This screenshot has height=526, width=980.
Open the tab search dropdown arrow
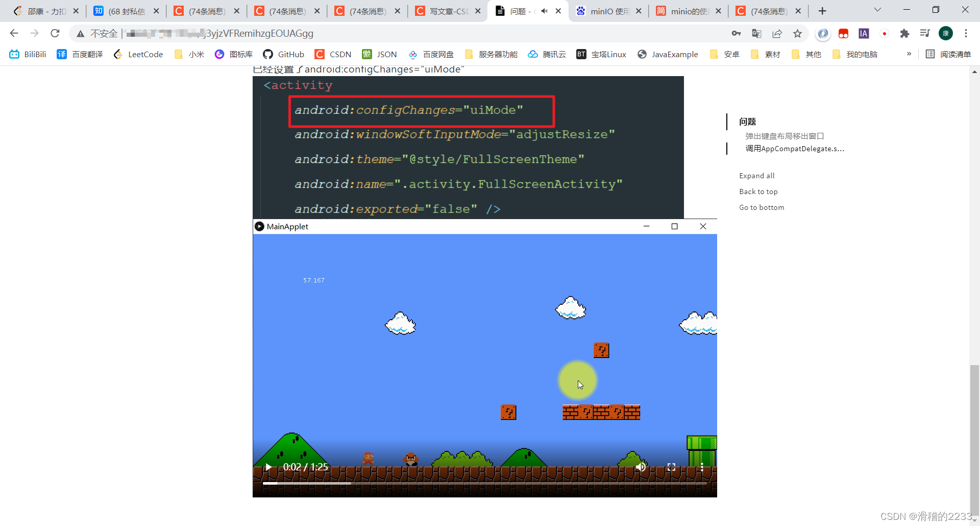pyautogui.click(x=877, y=10)
